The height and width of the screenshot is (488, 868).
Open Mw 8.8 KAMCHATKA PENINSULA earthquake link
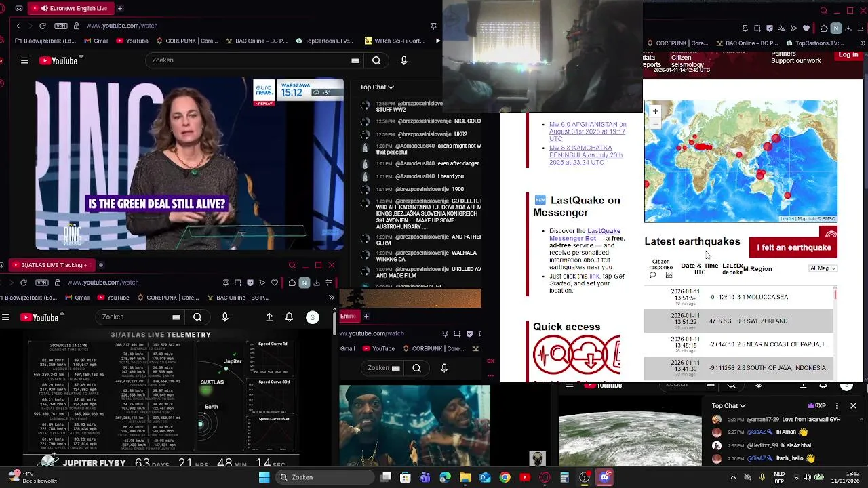click(x=586, y=155)
